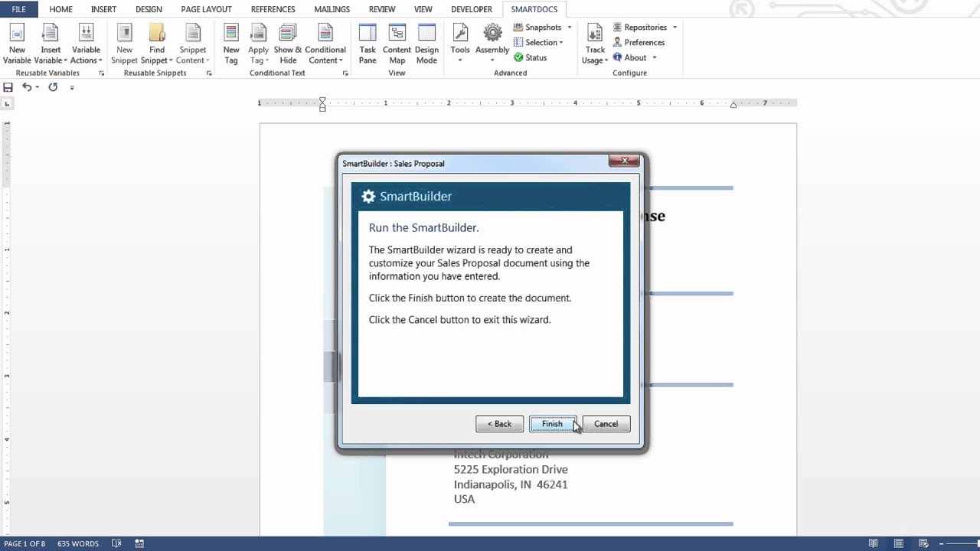980x551 pixels.
Task: Expand the Repositories dropdown
Action: tap(675, 28)
